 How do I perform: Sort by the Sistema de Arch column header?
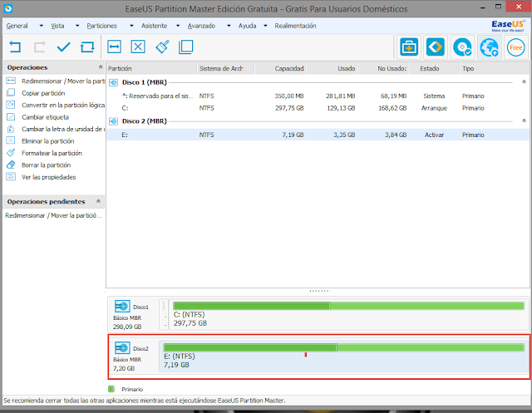(x=225, y=68)
